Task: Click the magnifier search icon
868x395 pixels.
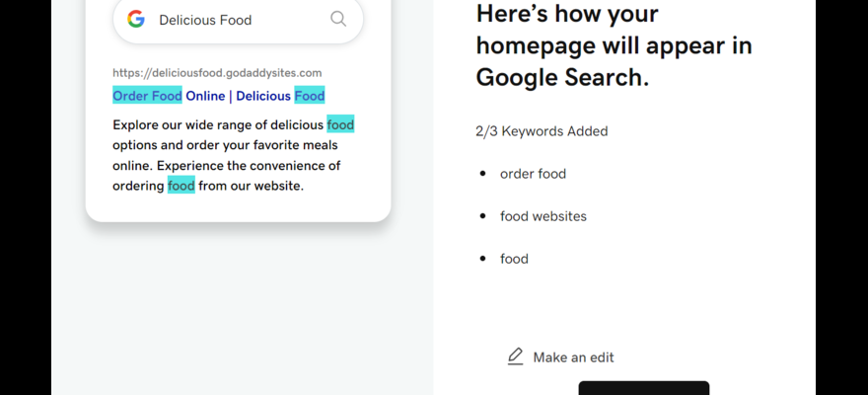Action: [x=338, y=19]
